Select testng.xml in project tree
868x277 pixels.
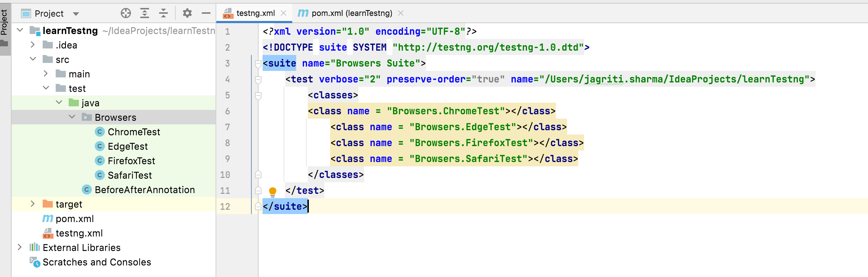point(79,233)
